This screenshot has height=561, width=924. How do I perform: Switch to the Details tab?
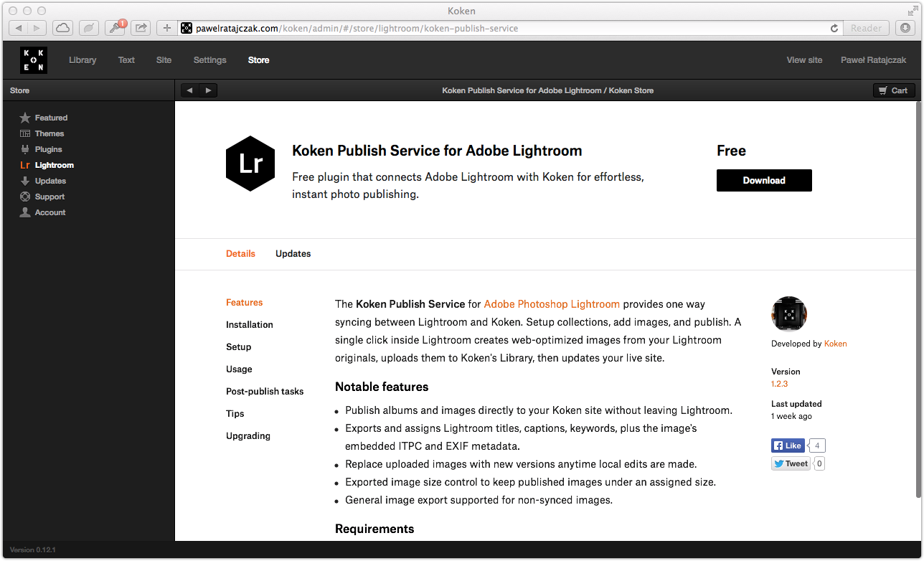(240, 254)
